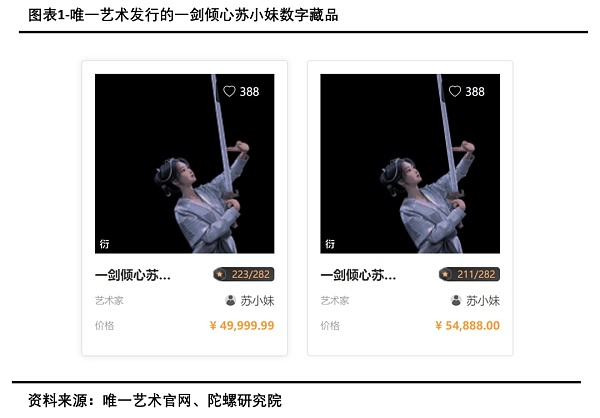Open artist avatar on right card
The image size is (600, 418).
(x=456, y=300)
